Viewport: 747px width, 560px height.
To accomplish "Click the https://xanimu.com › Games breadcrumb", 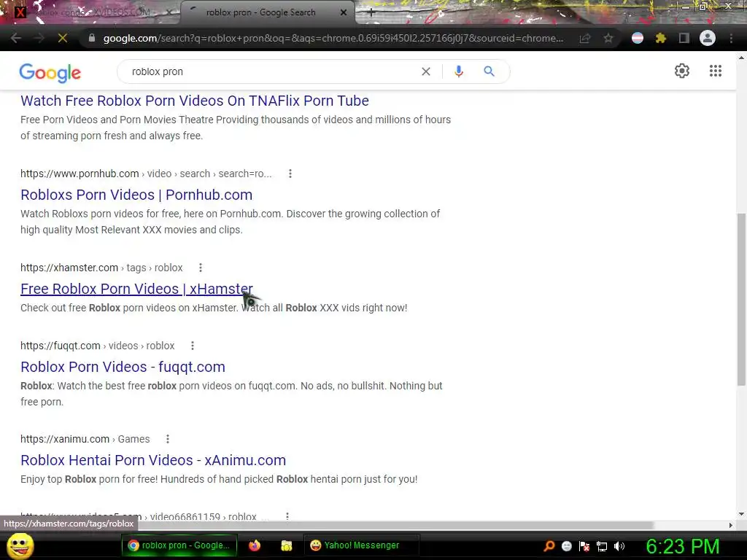I will pyautogui.click(x=85, y=439).
